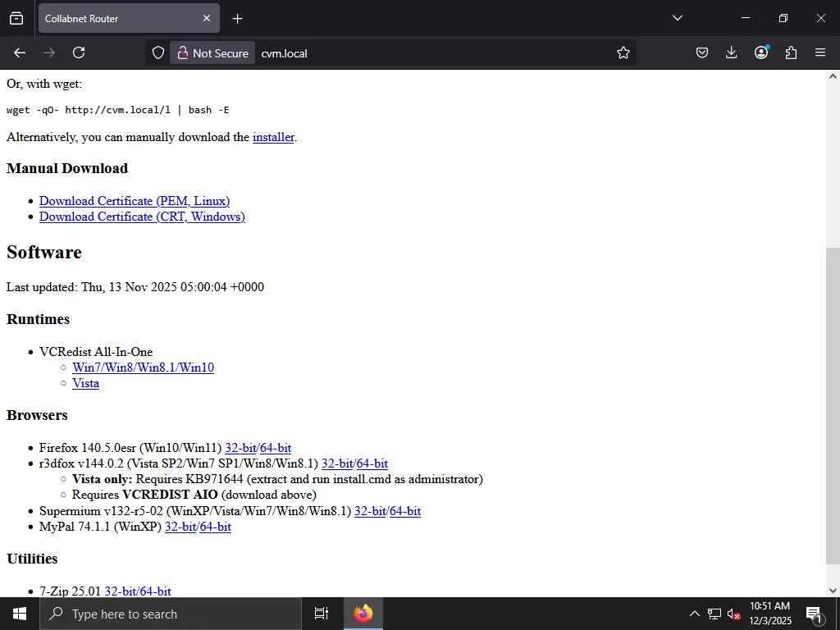This screenshot has width=840, height=630.
Task: Click the Manual Download heading
Action: [67, 168]
